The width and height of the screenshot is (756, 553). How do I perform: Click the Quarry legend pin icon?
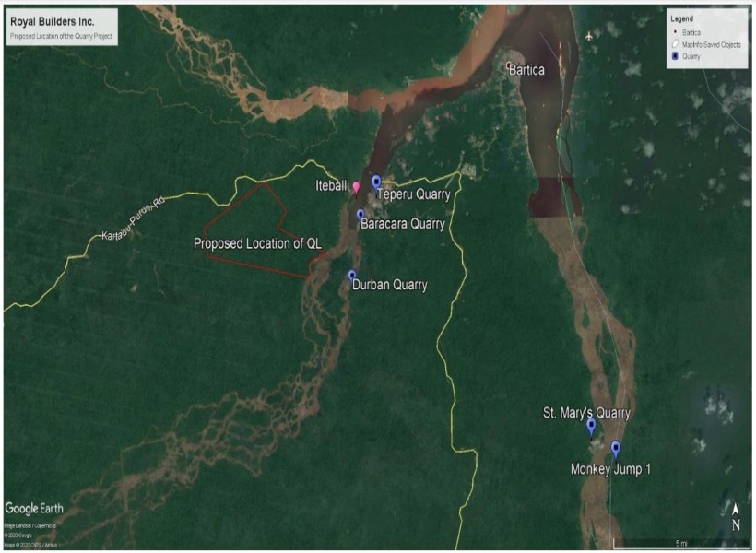coord(675,56)
